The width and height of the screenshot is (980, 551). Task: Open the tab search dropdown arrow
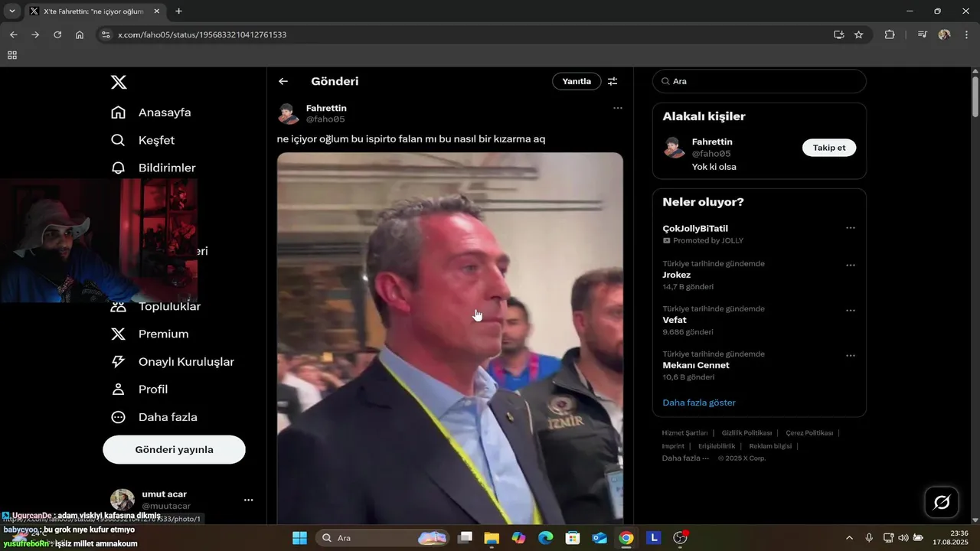coord(12,11)
